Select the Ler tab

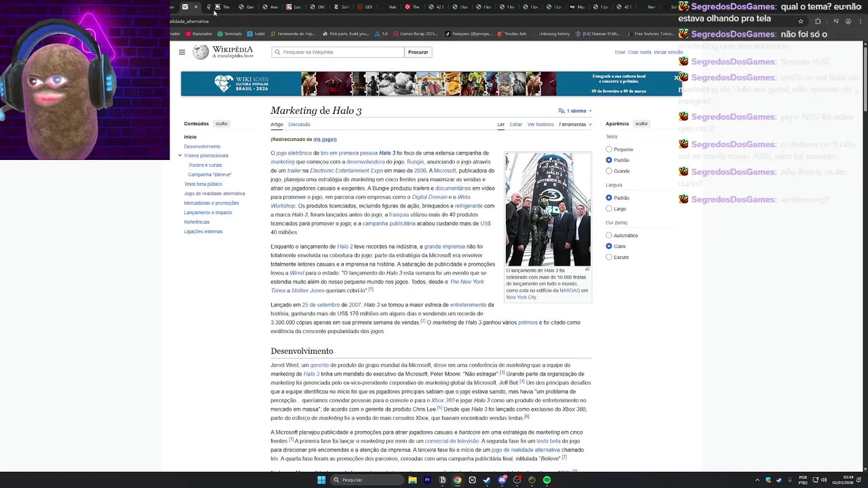[500, 125]
